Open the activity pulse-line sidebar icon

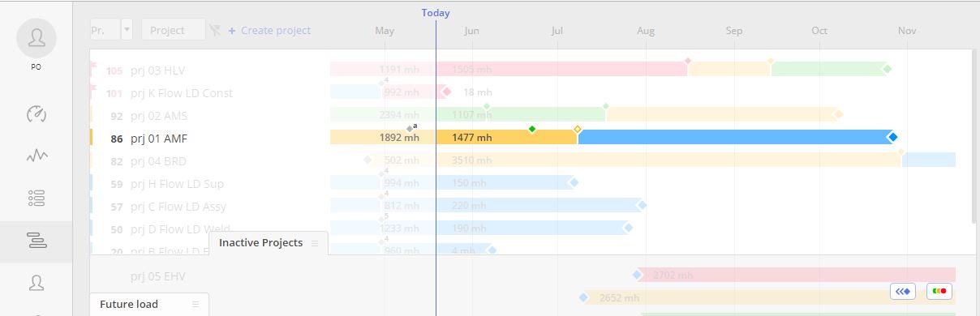tap(36, 156)
